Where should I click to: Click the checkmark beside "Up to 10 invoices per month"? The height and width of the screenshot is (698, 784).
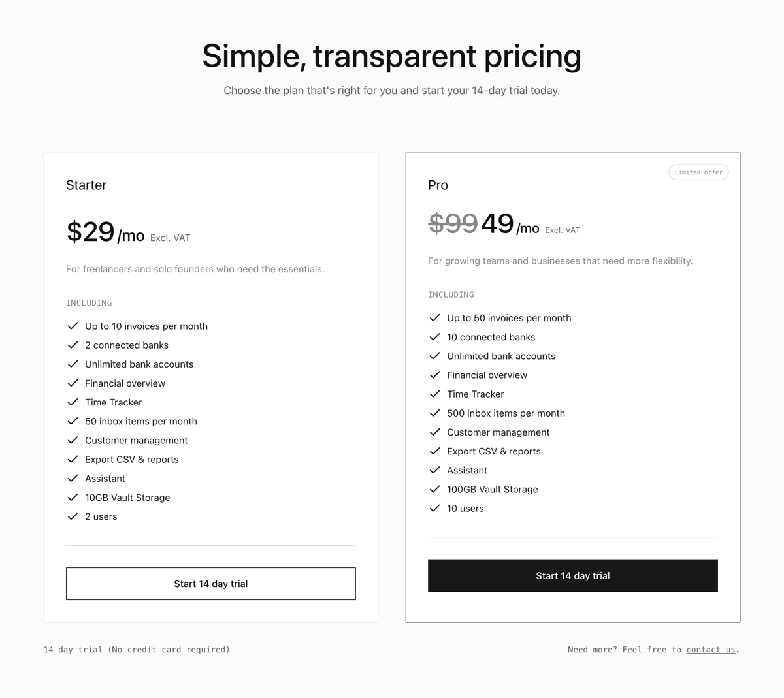pyautogui.click(x=73, y=326)
